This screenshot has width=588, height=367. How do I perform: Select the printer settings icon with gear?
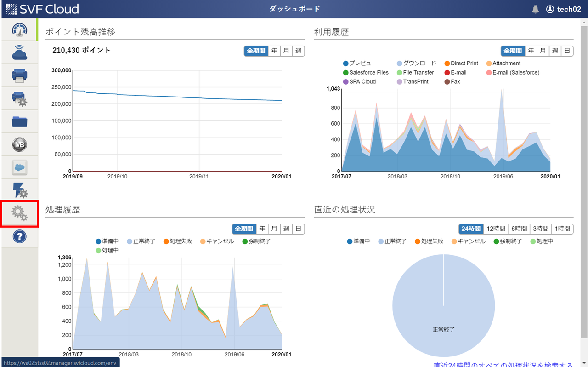coord(19,98)
